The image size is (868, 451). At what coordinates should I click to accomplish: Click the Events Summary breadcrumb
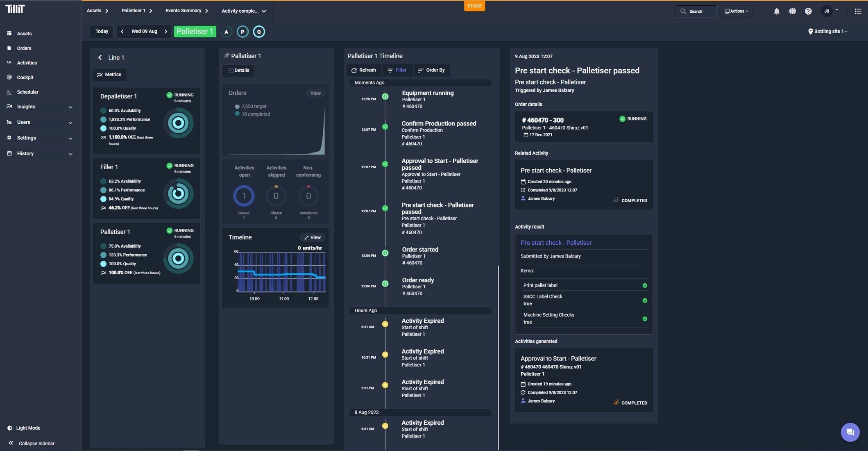click(183, 11)
